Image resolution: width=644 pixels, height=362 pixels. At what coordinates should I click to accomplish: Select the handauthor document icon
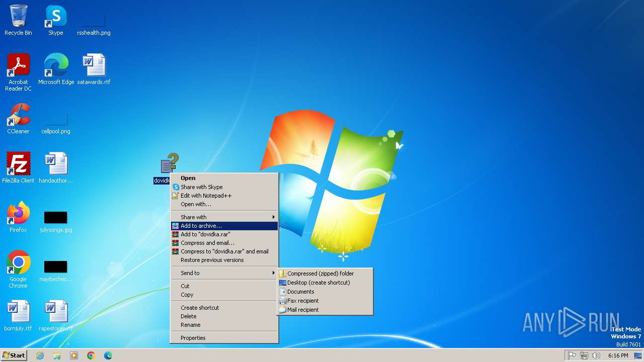[x=56, y=168]
